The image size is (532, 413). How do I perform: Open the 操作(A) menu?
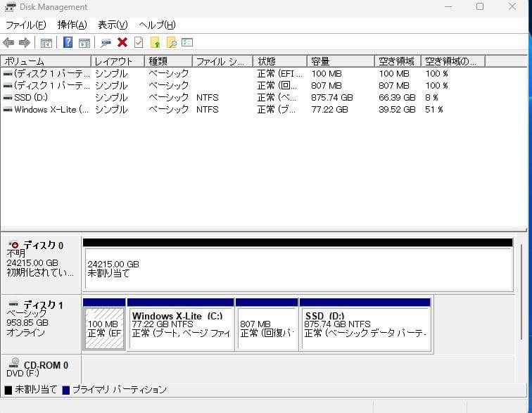click(72, 25)
